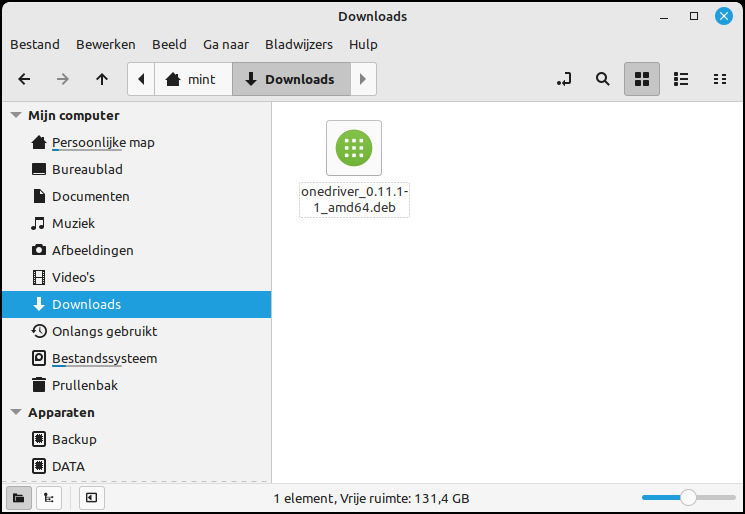745x514 pixels.
Task: Open the Bewerken menu
Action: (105, 44)
